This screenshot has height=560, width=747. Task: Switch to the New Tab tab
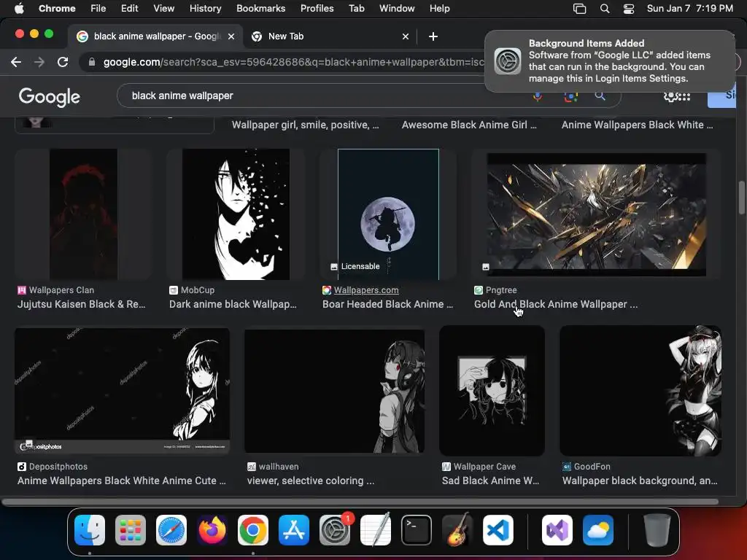(x=329, y=36)
